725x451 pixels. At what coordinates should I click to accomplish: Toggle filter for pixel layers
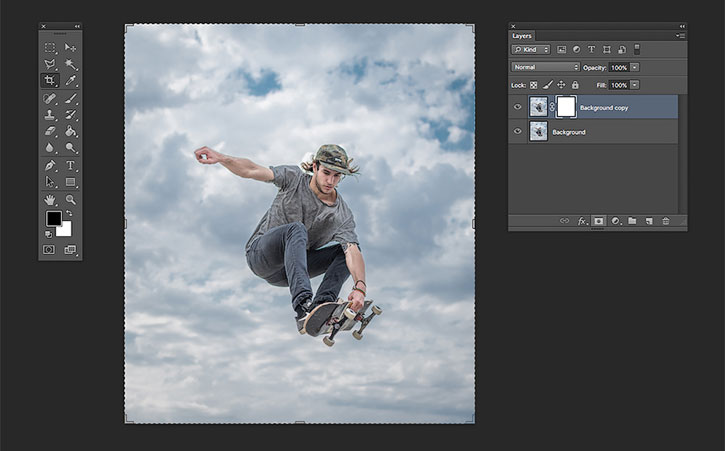(x=561, y=49)
